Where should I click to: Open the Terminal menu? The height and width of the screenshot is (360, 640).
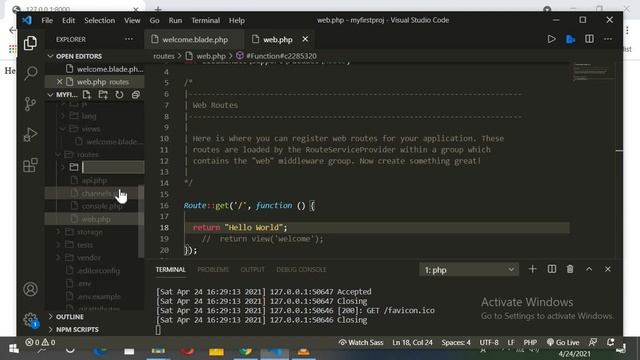tap(206, 20)
